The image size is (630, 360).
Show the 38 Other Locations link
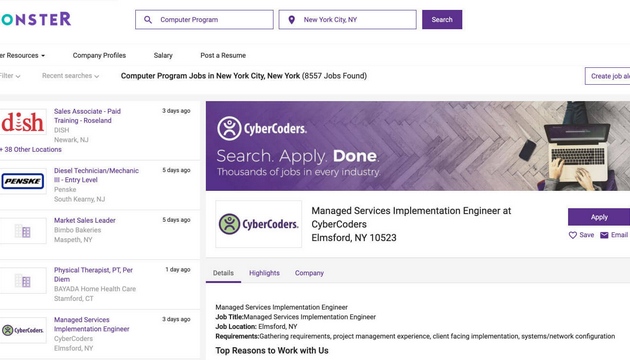pyautogui.click(x=31, y=149)
